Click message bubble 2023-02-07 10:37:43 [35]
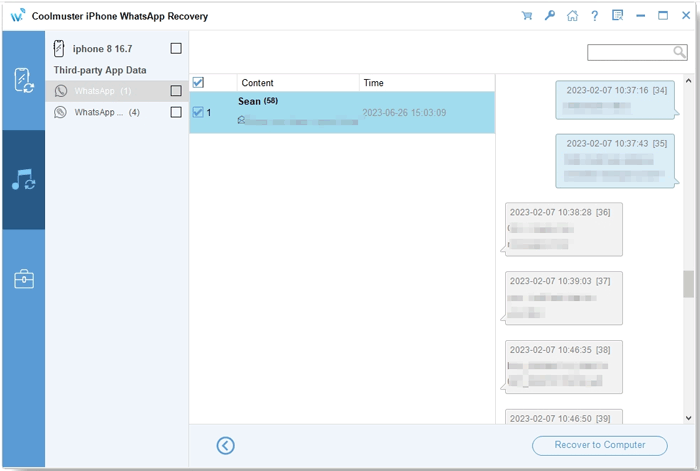 615,161
